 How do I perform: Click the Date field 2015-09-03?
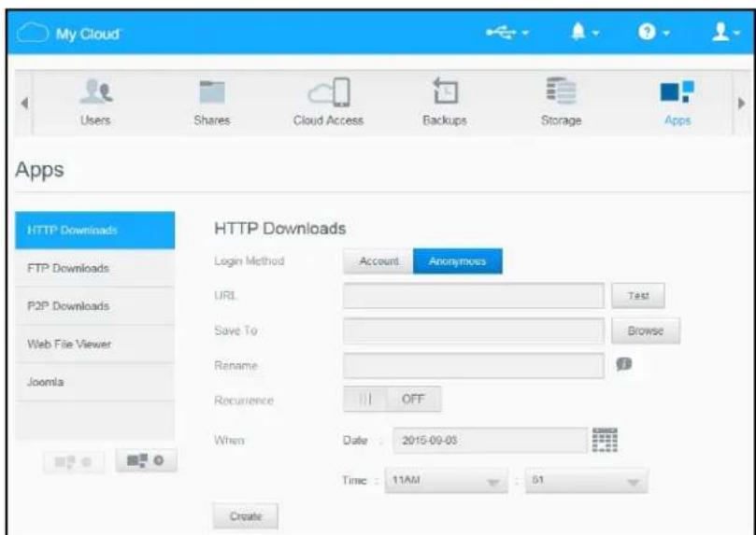pyautogui.click(x=491, y=440)
